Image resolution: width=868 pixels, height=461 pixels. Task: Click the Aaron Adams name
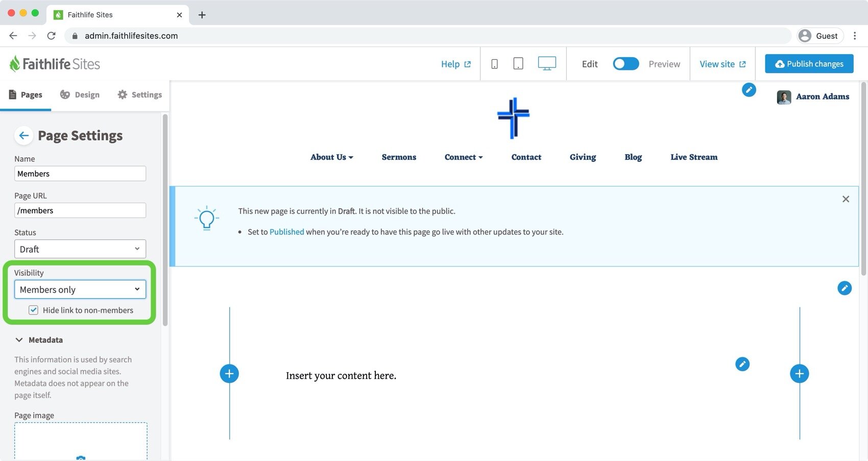coord(823,96)
